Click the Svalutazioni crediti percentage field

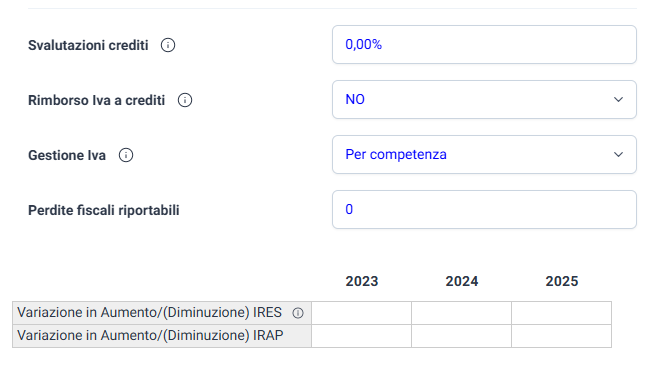tap(484, 45)
